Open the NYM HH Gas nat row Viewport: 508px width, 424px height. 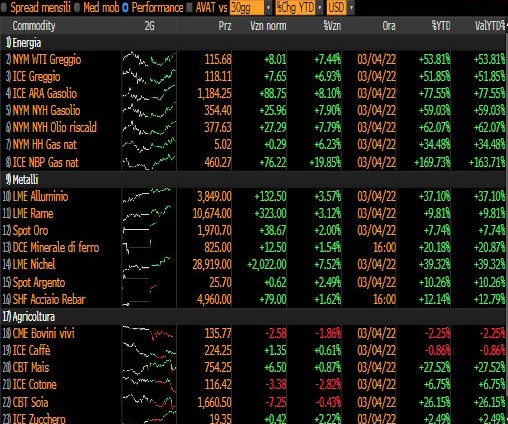point(254,145)
